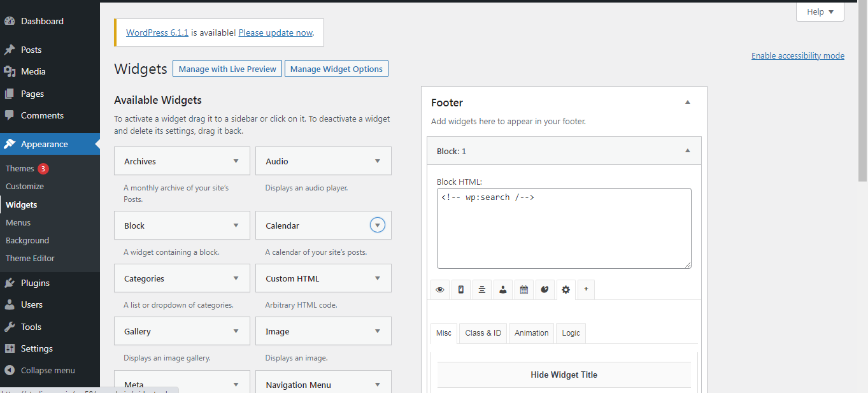The height and width of the screenshot is (393, 868).
Task: Expand the Block widget dropdown arrow
Action: pos(236,225)
